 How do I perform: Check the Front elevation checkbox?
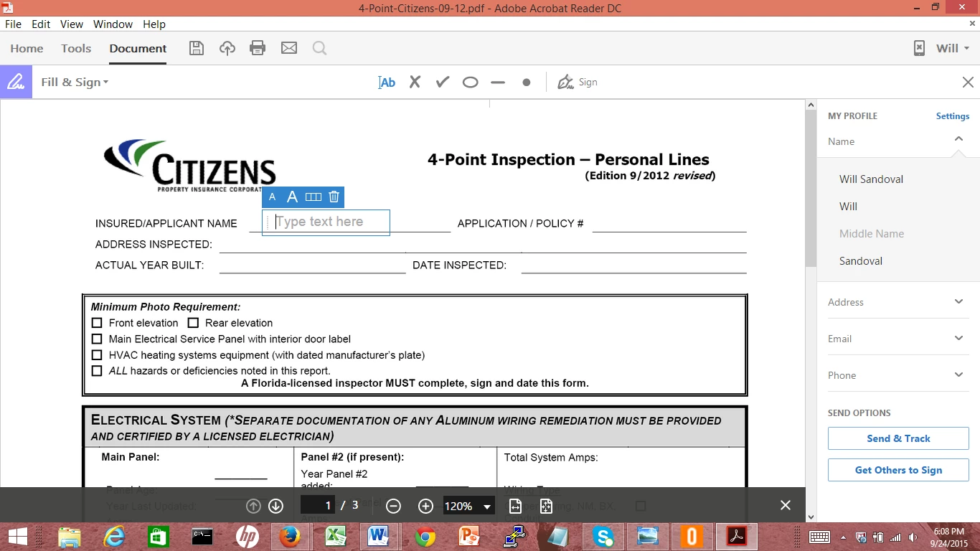point(97,323)
